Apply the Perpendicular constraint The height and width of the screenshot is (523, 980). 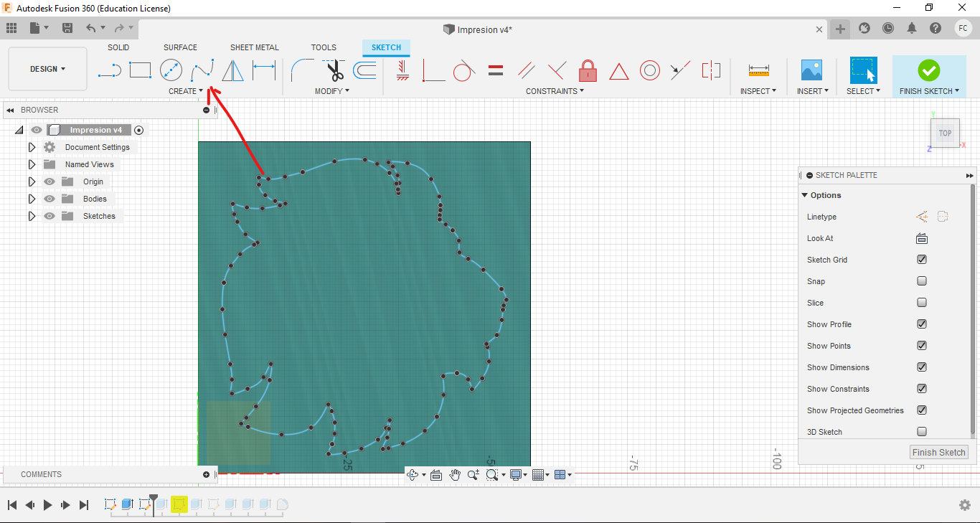[557, 70]
